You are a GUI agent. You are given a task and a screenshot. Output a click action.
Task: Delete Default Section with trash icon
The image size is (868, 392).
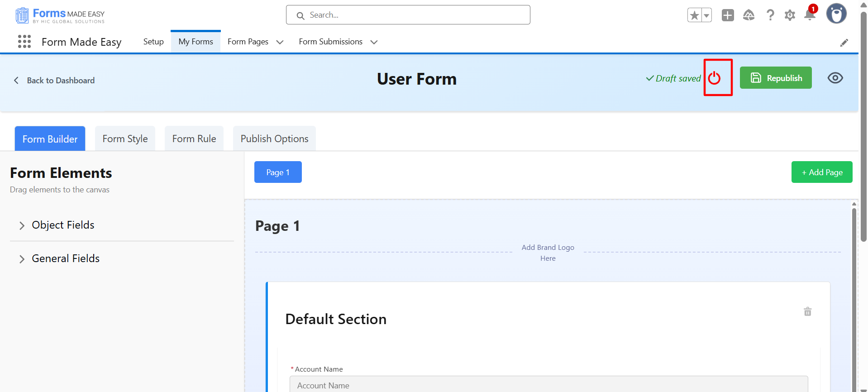(807, 311)
